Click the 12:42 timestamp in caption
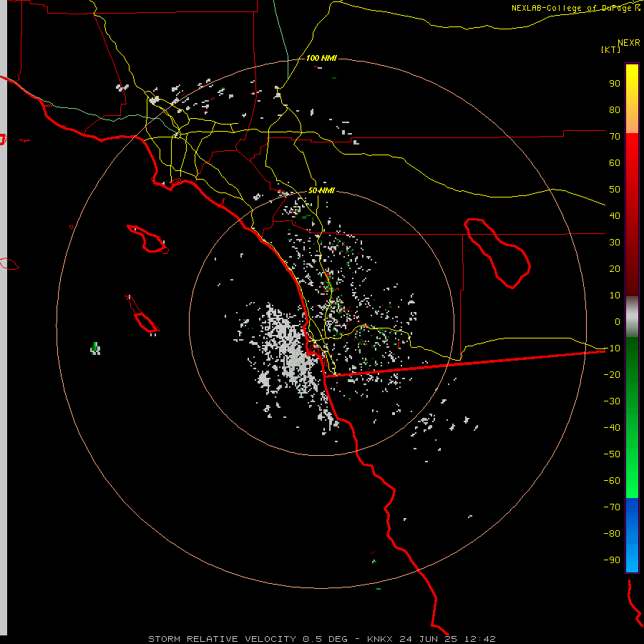Image resolution: width=644 pixels, height=644 pixels. pyautogui.click(x=480, y=639)
